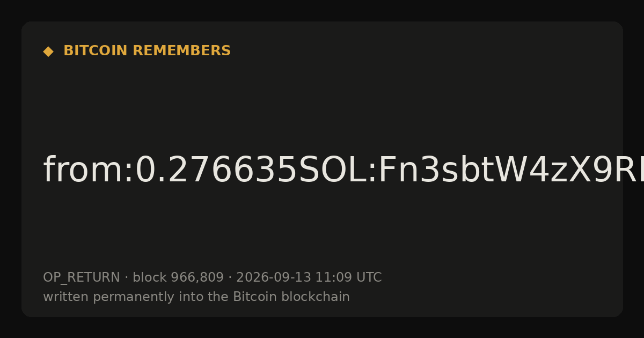Click the dot separator after OP_RETURN
This screenshot has width=644, height=338.
[x=126, y=278]
